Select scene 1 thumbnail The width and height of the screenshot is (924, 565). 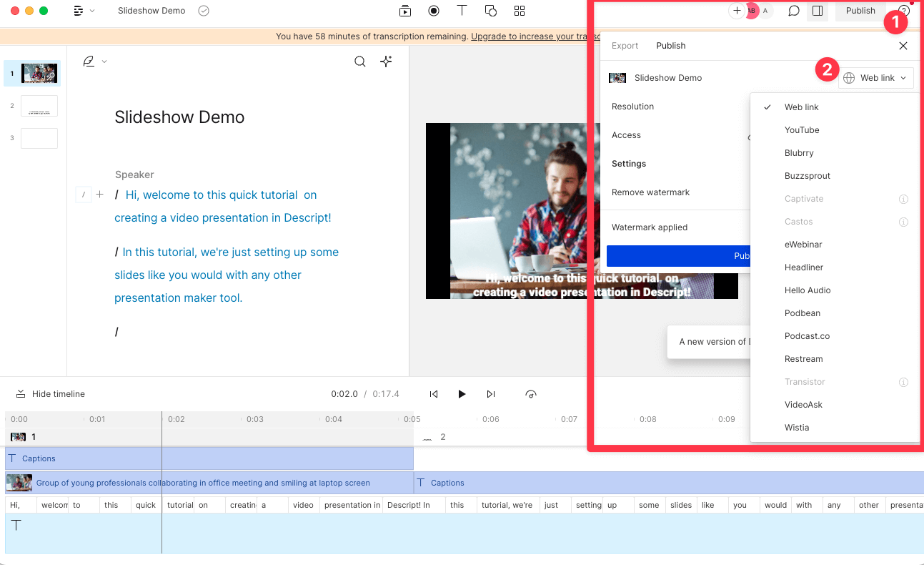39,73
